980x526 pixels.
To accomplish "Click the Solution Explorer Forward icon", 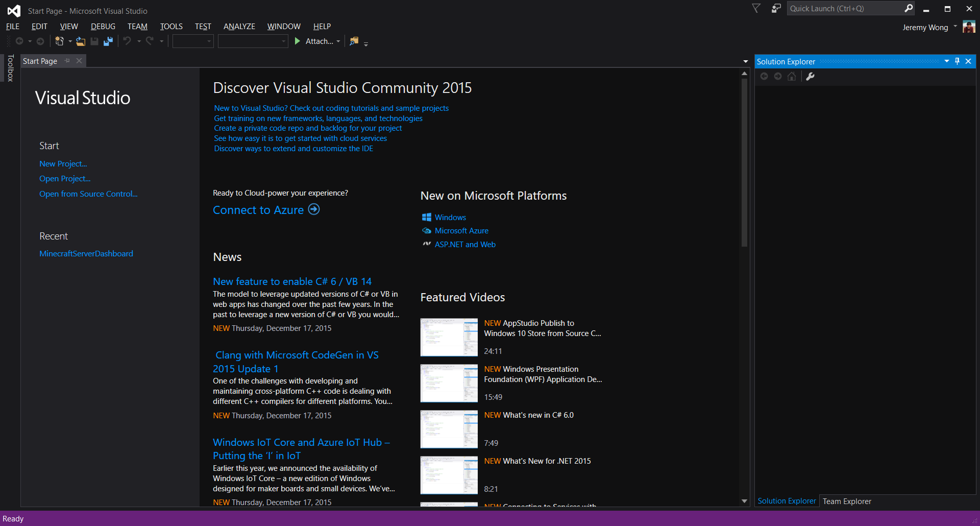I will [778, 77].
